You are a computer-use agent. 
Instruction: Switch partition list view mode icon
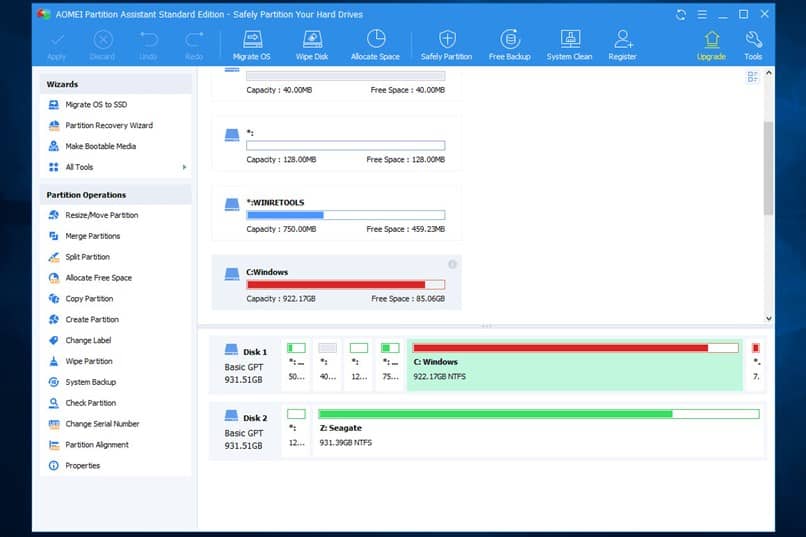[753, 77]
